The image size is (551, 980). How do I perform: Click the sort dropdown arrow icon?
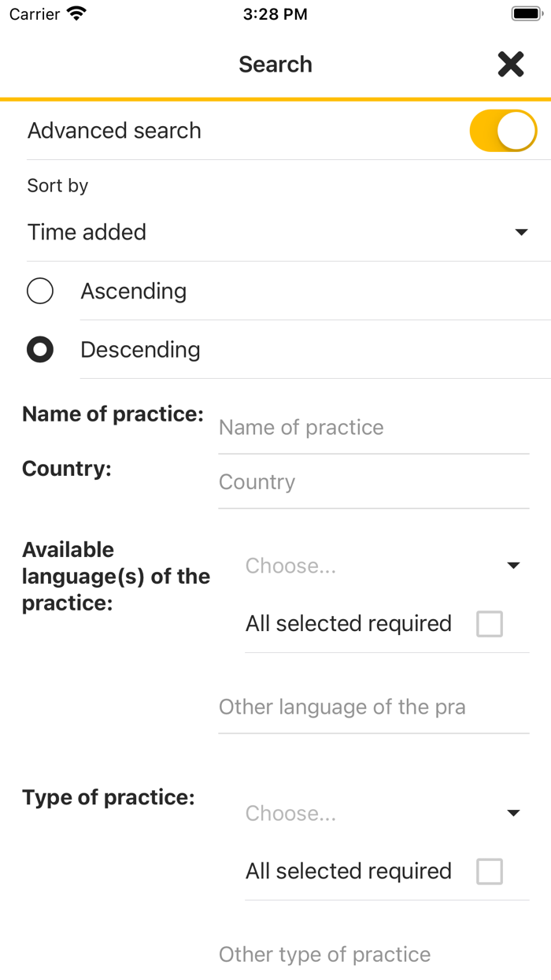(520, 232)
